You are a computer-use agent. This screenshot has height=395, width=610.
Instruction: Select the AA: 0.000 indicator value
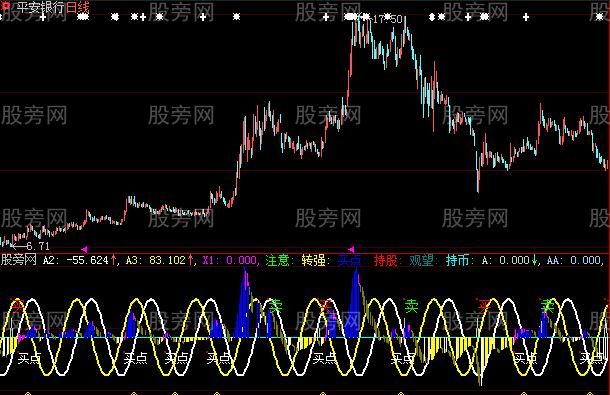[574, 260]
